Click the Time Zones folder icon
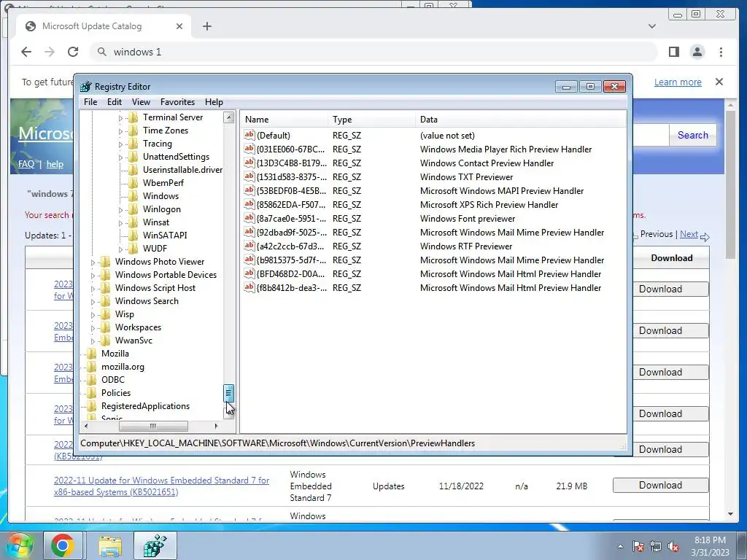The height and width of the screenshot is (560, 747). 133,131
